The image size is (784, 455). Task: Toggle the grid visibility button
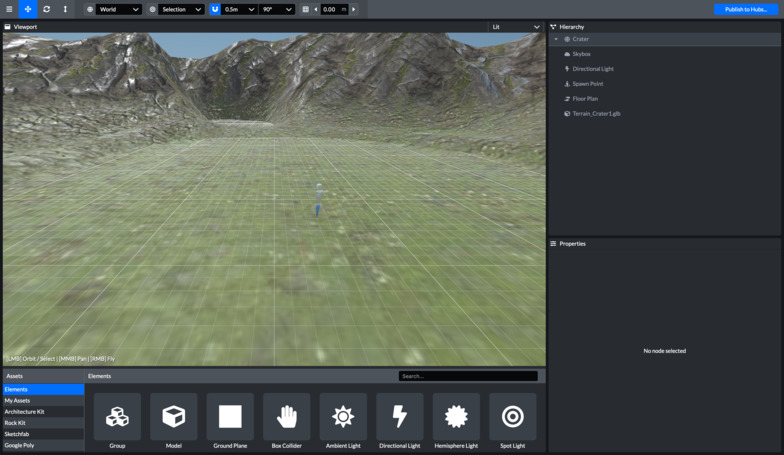pyautogui.click(x=306, y=9)
